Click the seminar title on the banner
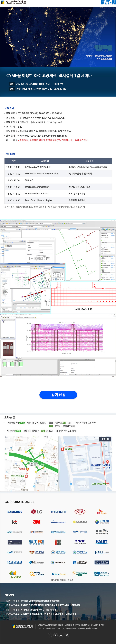 [x=49, y=76]
